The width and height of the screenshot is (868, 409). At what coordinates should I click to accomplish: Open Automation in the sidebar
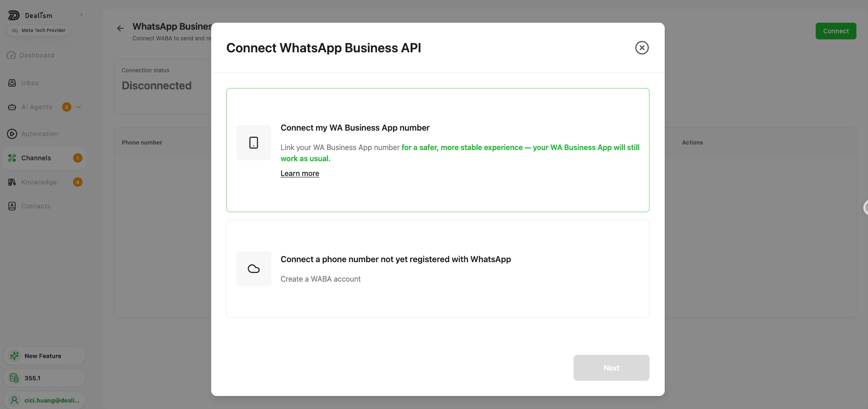(x=39, y=134)
